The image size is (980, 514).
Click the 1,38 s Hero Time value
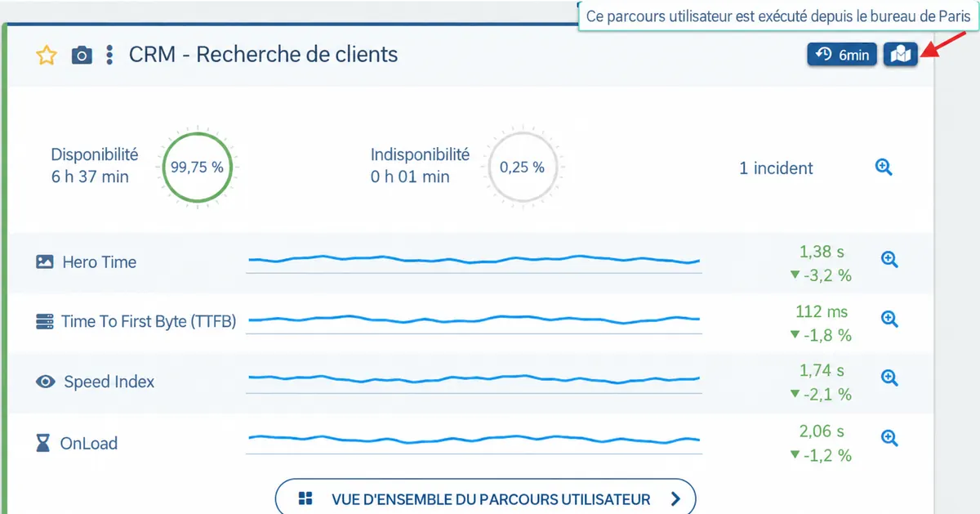[x=822, y=252]
